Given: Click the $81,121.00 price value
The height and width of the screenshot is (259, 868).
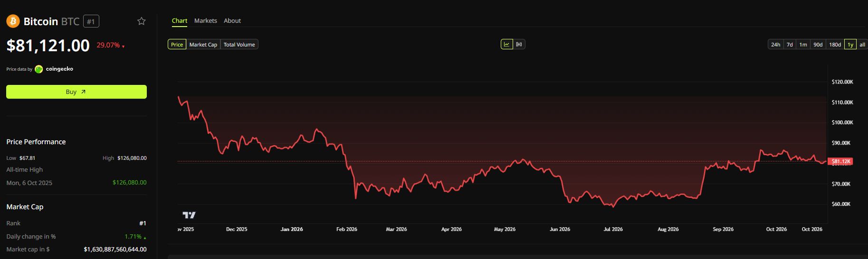Looking at the screenshot, I should (x=48, y=46).
